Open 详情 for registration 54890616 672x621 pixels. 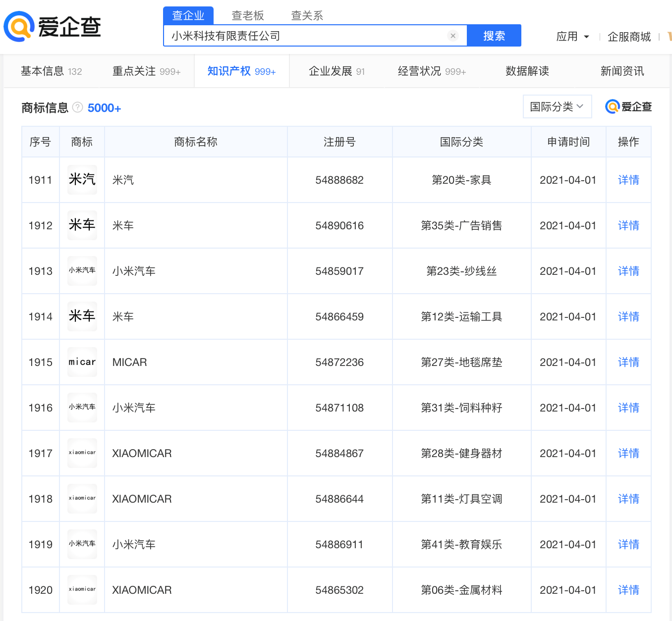click(628, 225)
